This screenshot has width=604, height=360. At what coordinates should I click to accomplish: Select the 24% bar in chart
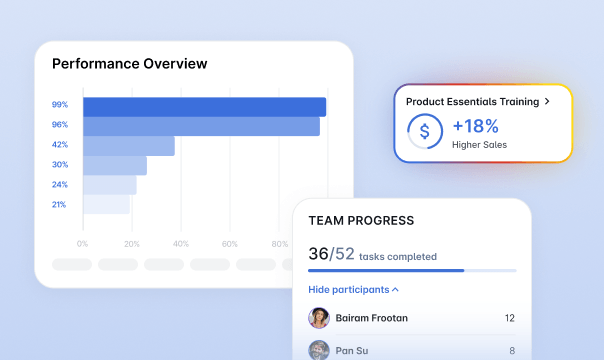pyautogui.click(x=110, y=185)
